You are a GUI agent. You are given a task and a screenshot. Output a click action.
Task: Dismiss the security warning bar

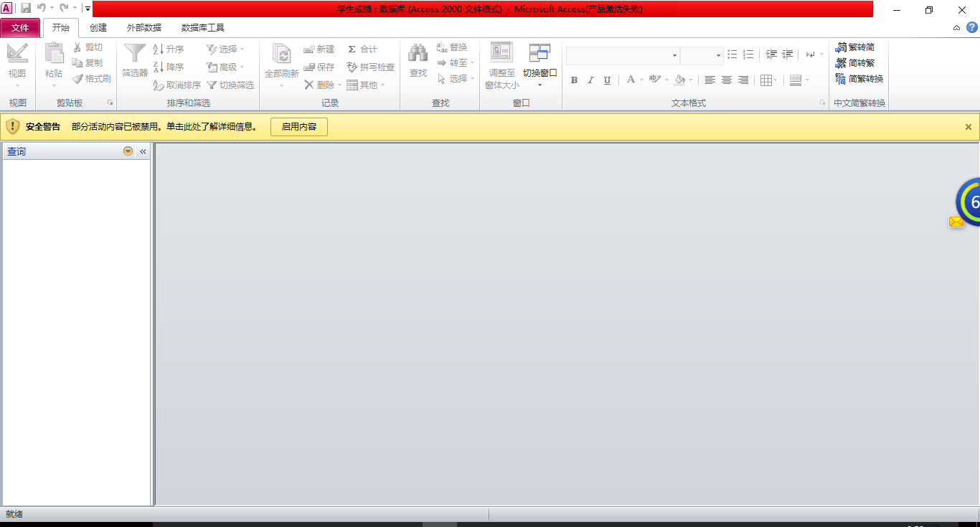pyautogui.click(x=968, y=127)
